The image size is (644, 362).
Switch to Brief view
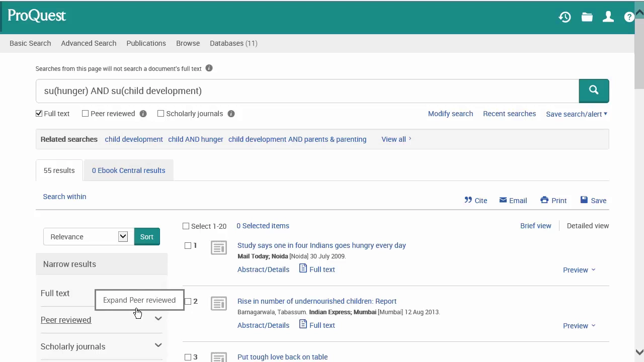coord(535,226)
